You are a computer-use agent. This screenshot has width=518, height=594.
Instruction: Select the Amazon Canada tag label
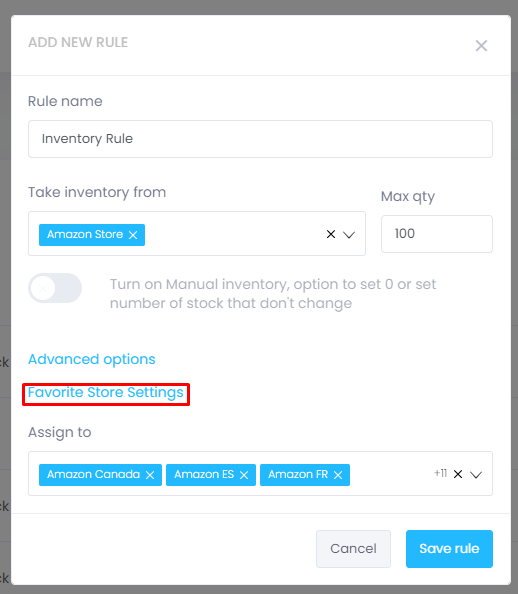pos(93,474)
